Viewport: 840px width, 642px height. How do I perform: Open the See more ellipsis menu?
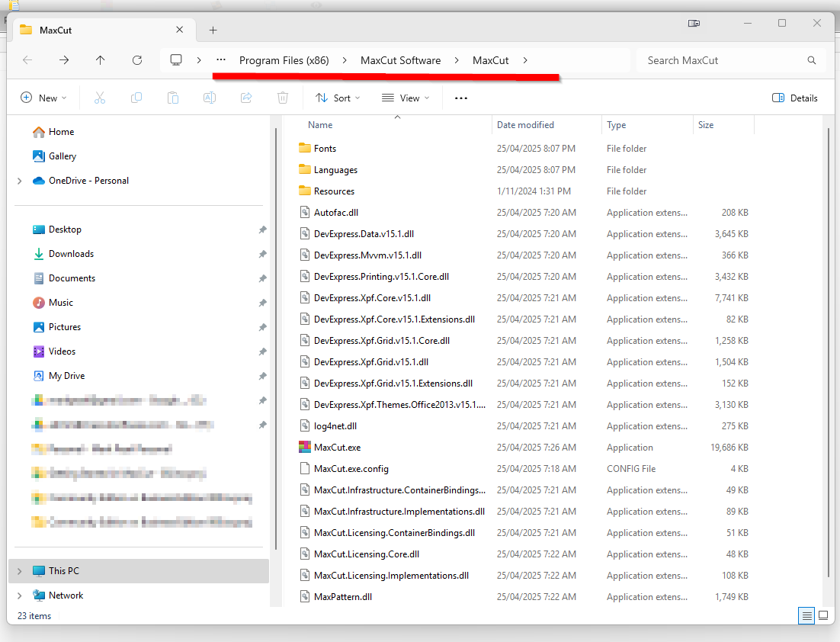460,98
